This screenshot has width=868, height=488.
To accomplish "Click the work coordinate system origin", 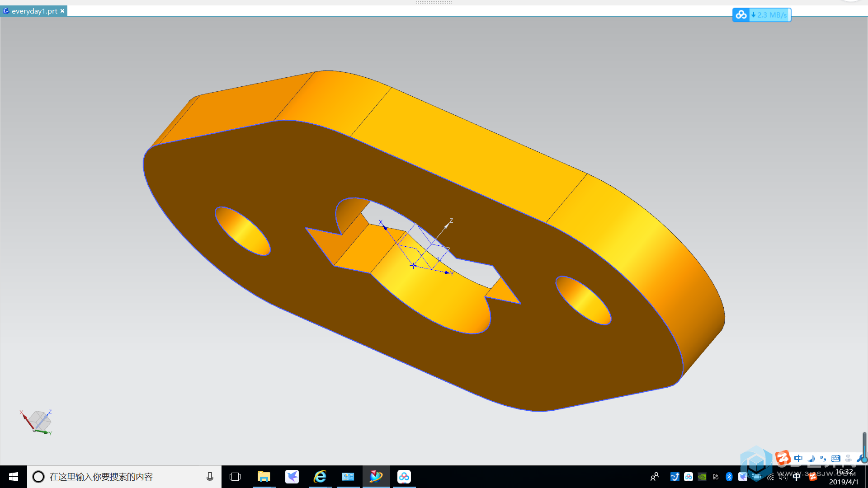I will 413,266.
